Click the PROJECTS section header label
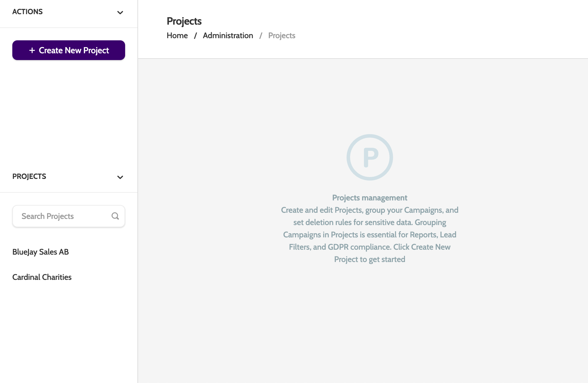The height and width of the screenshot is (383, 588). click(29, 176)
